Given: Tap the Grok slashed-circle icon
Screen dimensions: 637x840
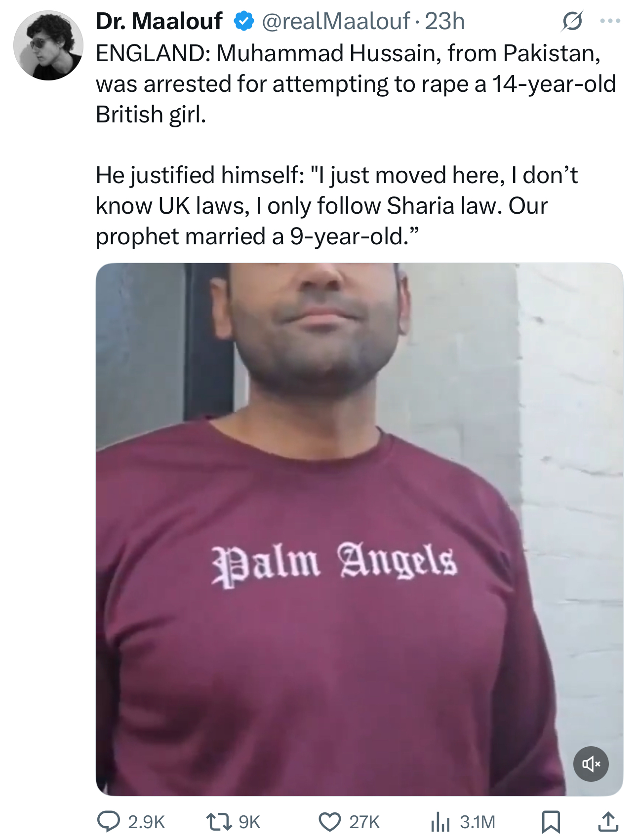Looking at the screenshot, I should pos(572,21).
